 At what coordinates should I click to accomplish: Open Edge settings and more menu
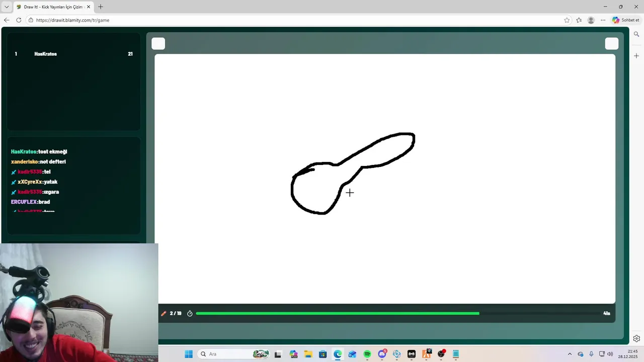pos(603,20)
